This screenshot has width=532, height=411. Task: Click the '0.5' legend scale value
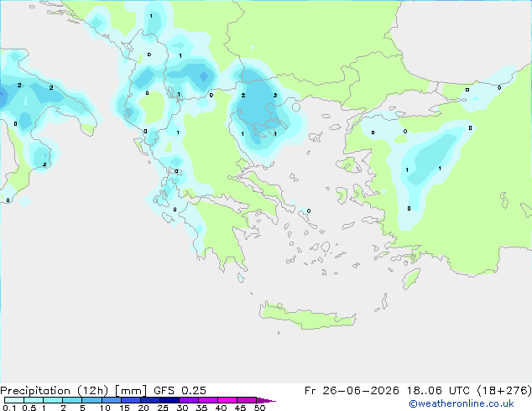29,408
